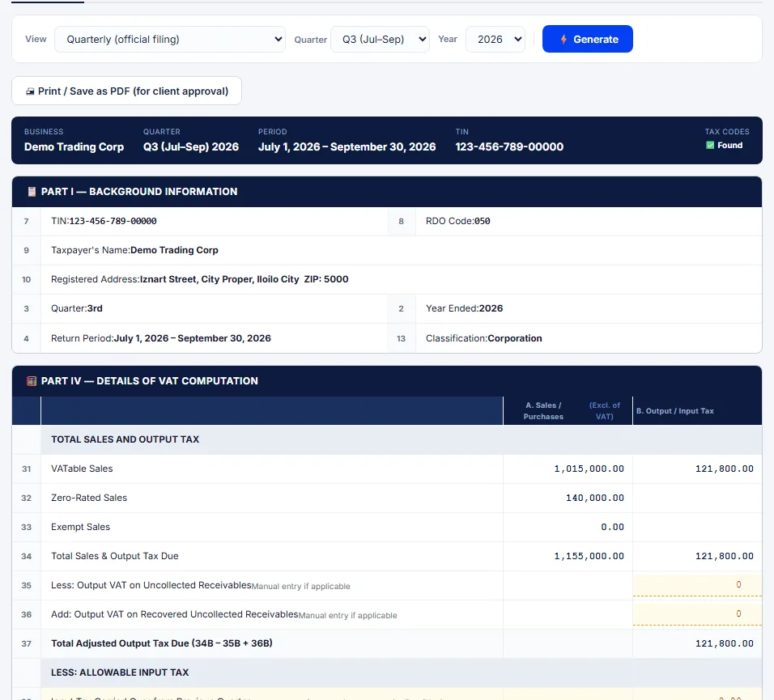This screenshot has height=700, width=774.
Task: Click Print / Save as PDF button
Action: (x=126, y=91)
